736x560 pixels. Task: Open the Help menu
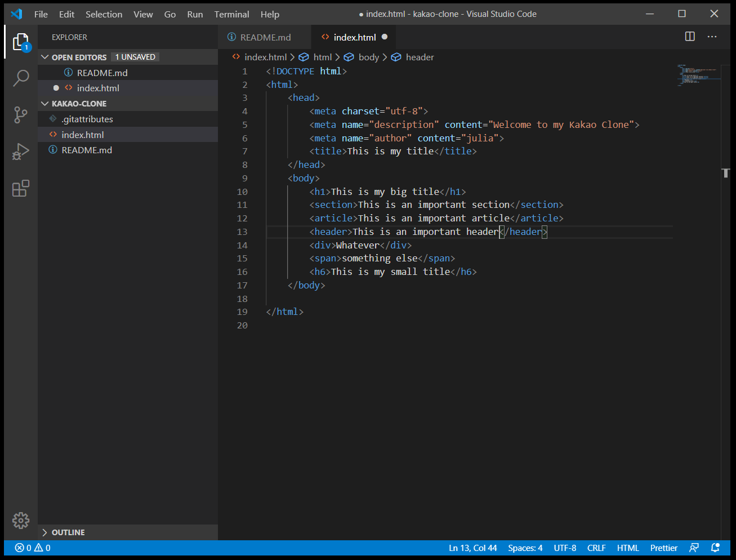pyautogui.click(x=270, y=14)
